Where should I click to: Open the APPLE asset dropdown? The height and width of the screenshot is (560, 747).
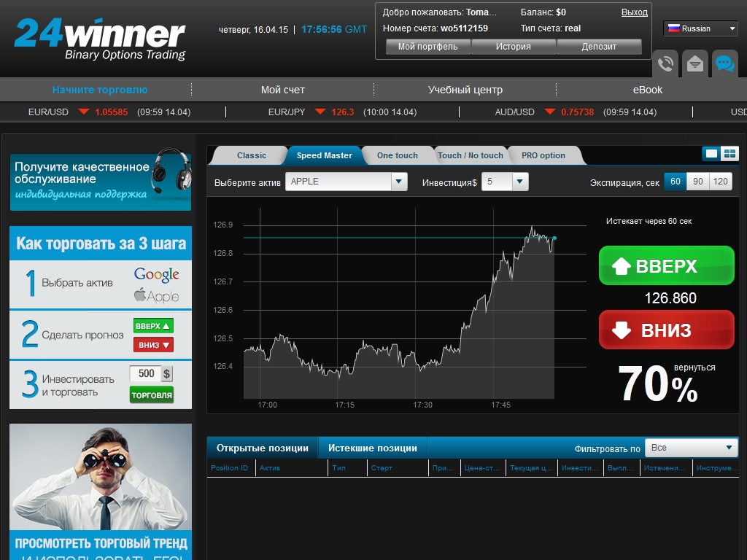click(x=398, y=182)
